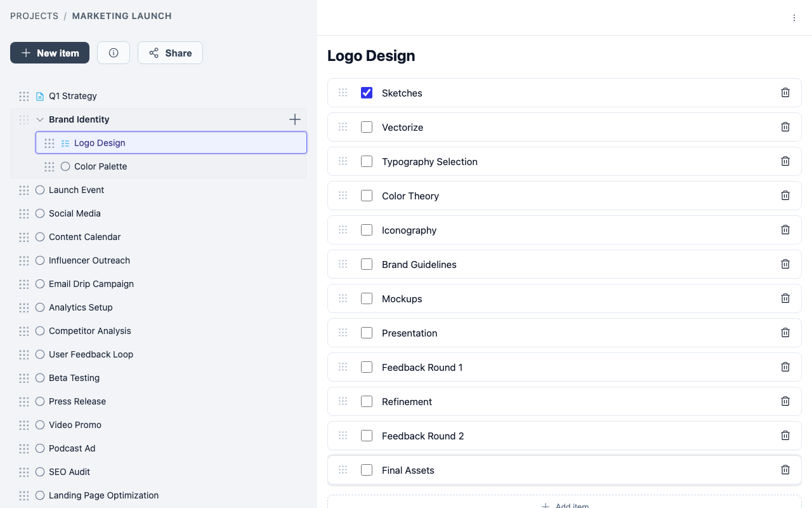Open the three-dot overflow menu

[x=794, y=17]
